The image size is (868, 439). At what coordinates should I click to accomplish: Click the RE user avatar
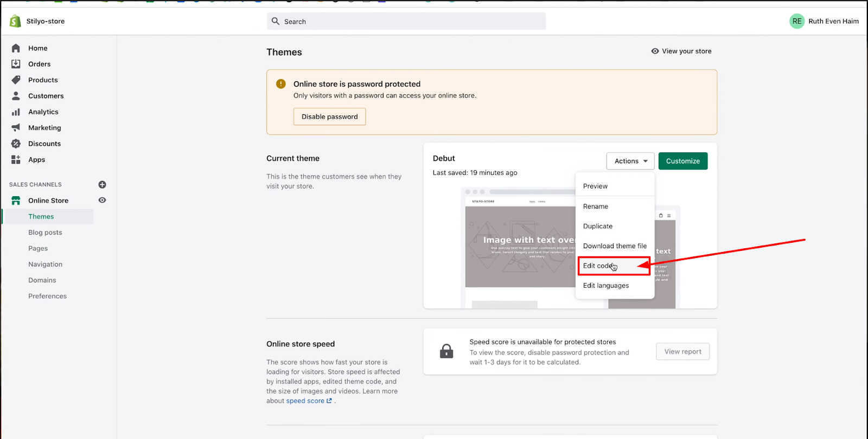[x=797, y=21]
